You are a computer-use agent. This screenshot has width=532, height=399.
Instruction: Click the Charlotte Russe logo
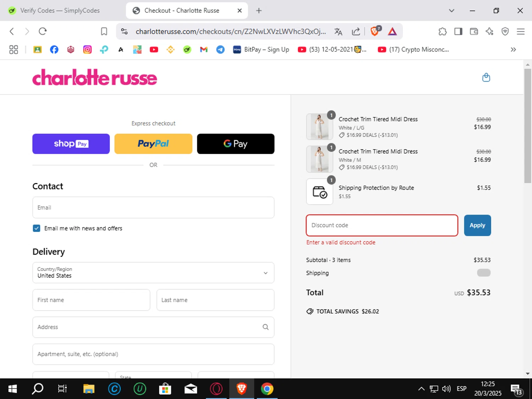point(94,77)
